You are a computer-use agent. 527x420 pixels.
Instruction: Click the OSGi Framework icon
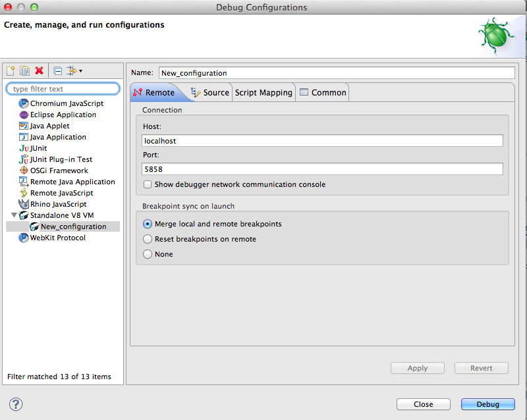[24, 171]
